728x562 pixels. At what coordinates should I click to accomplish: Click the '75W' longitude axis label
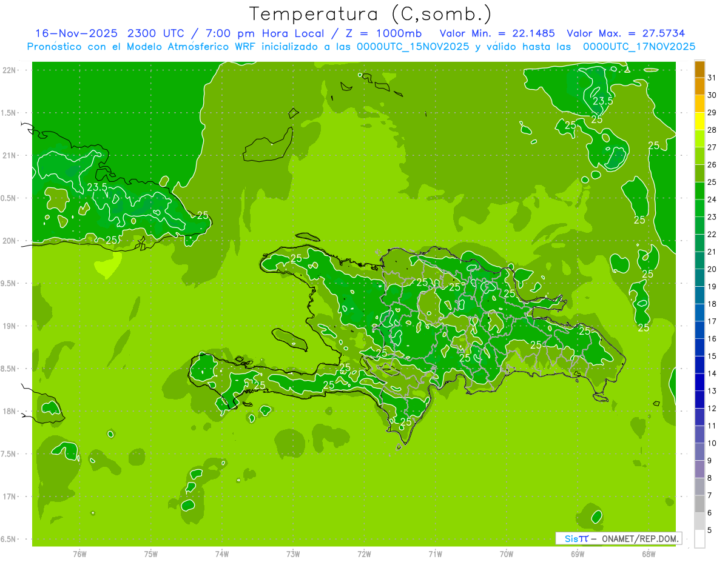(151, 554)
